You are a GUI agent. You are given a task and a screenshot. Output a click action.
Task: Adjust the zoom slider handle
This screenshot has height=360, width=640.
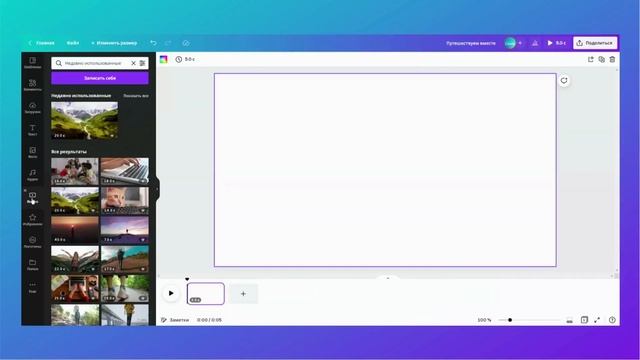510,320
